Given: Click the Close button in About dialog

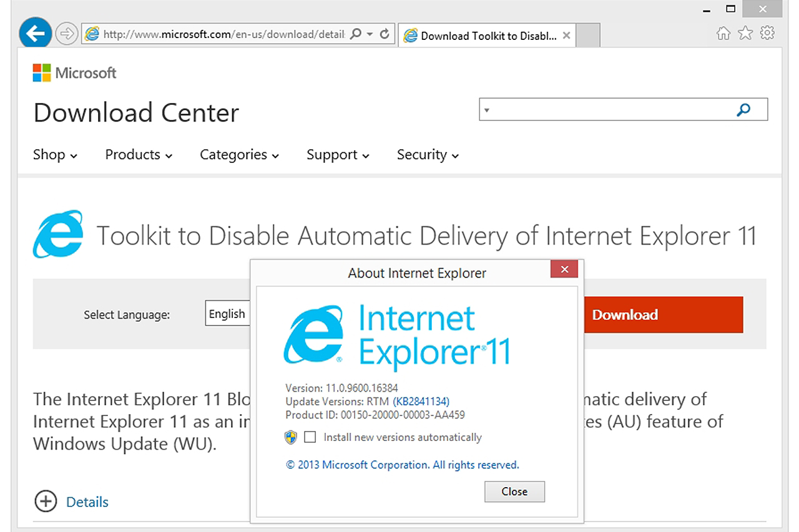Looking at the screenshot, I should [x=514, y=491].
